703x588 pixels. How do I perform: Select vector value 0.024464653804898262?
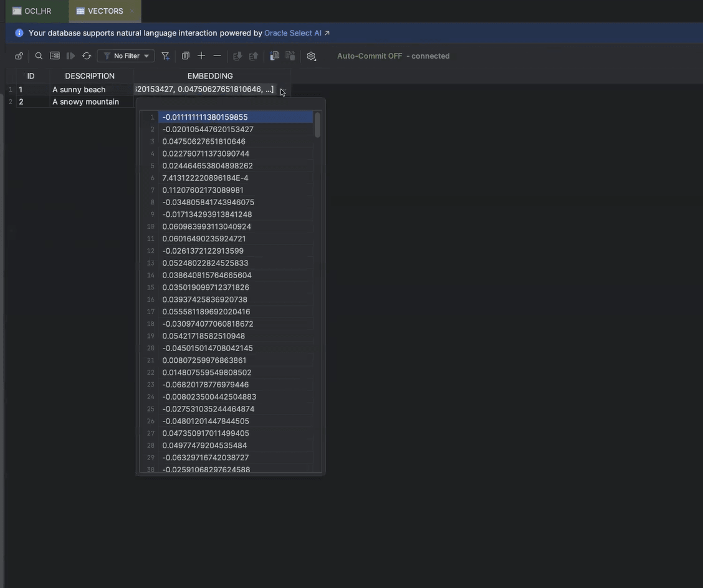click(235, 165)
